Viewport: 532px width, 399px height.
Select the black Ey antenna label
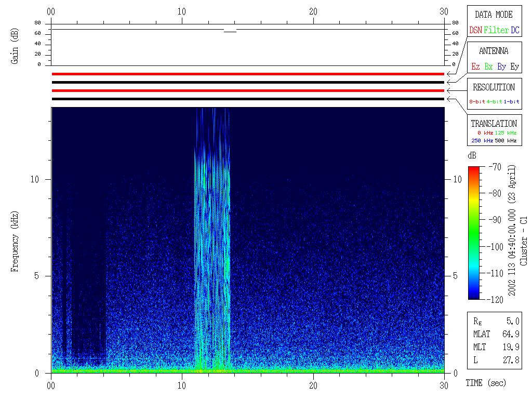tap(514, 67)
